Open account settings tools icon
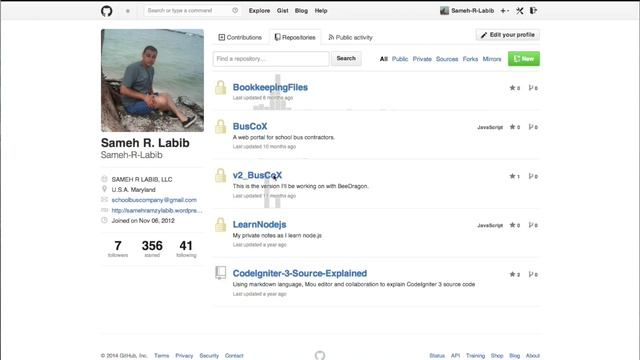The image size is (640, 360). [520, 11]
